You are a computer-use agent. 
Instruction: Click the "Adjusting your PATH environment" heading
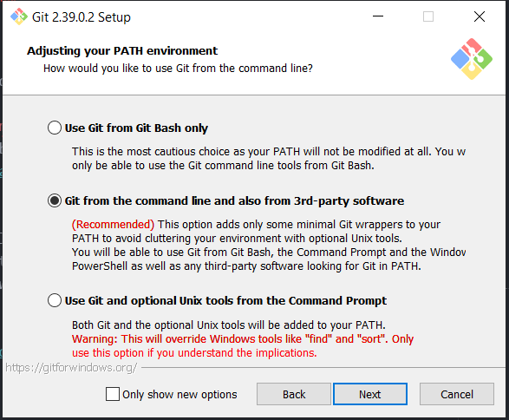click(x=122, y=51)
